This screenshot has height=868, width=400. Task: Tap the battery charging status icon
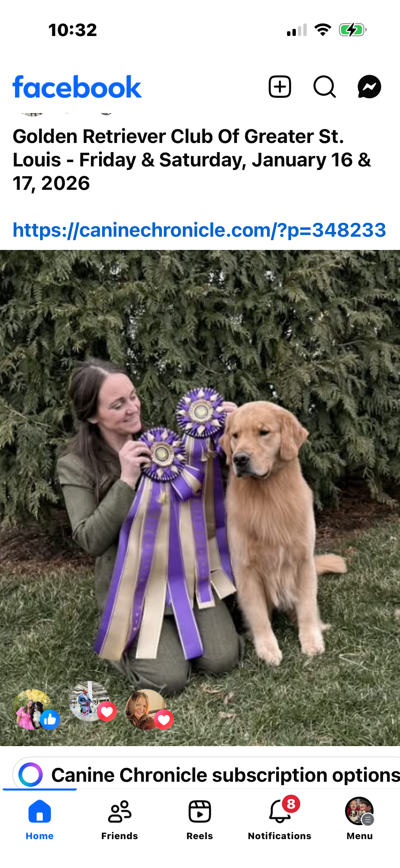353,30
